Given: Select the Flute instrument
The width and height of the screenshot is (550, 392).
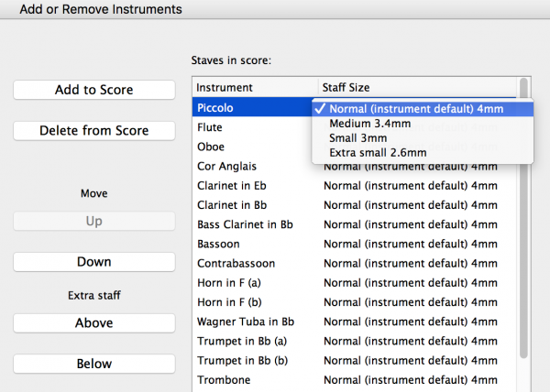Looking at the screenshot, I should pyautogui.click(x=209, y=127).
